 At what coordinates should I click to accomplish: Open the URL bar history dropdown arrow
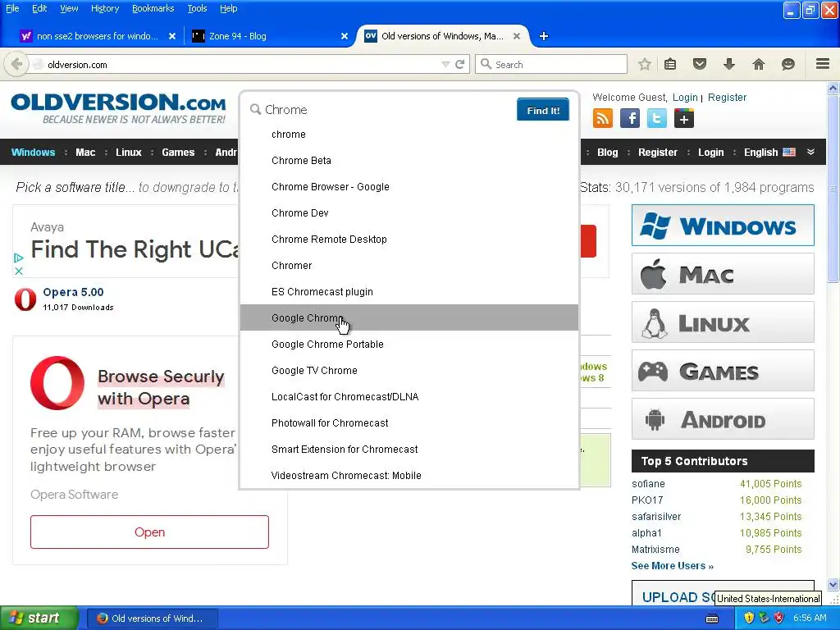(445, 64)
